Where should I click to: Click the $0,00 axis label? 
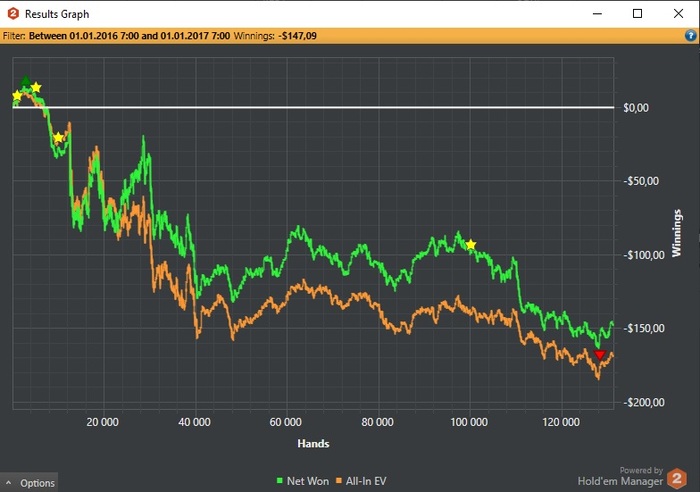pos(636,108)
